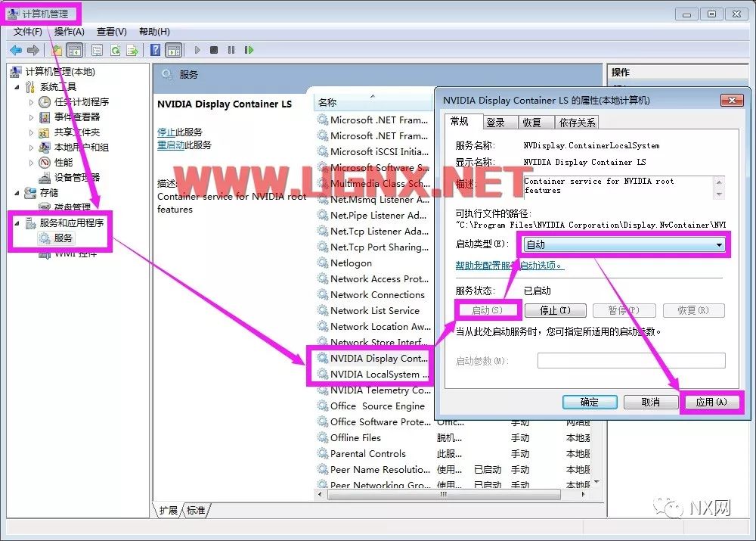756x541 pixels.
Task: Select Task Scheduler (任务计划程序) in tree
Action: pos(82,102)
